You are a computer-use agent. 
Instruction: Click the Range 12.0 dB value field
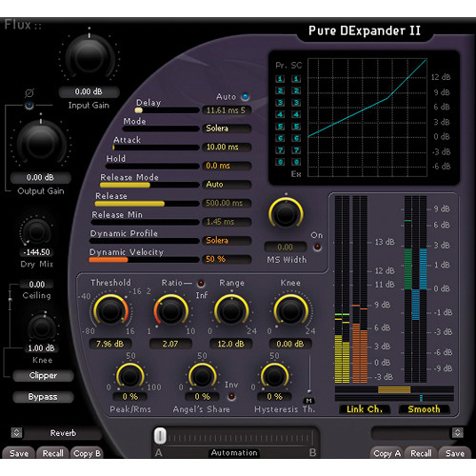[231, 344]
